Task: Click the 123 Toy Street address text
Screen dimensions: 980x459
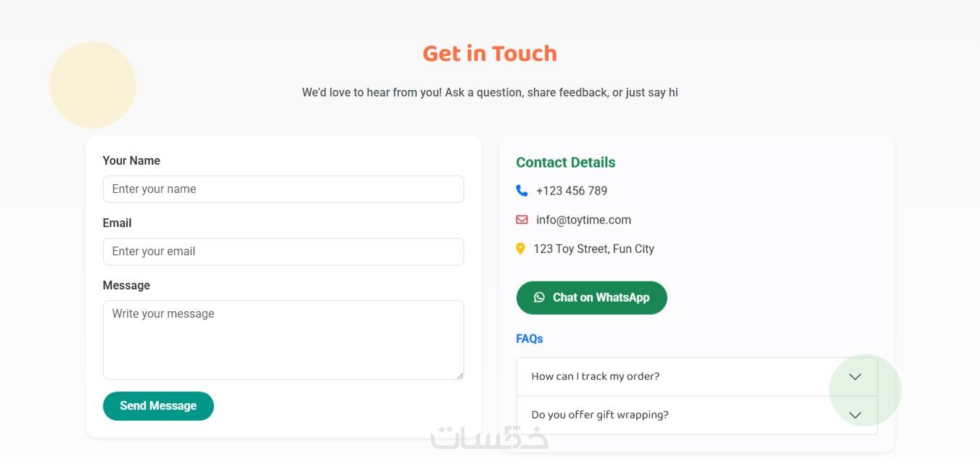Action: coord(593,249)
